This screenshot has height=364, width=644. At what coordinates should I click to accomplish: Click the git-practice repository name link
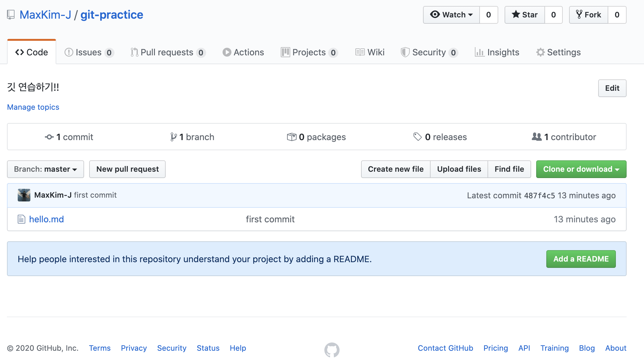[x=112, y=15]
